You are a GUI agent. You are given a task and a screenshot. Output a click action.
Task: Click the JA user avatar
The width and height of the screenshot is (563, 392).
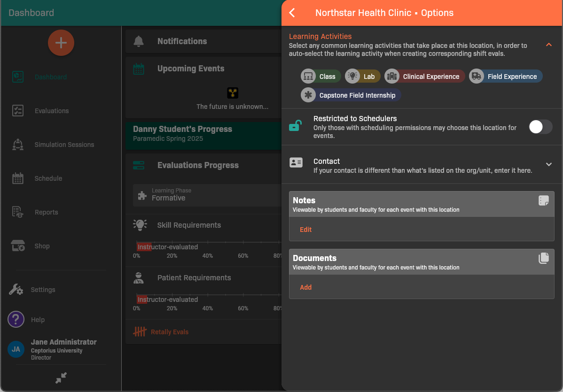16,349
